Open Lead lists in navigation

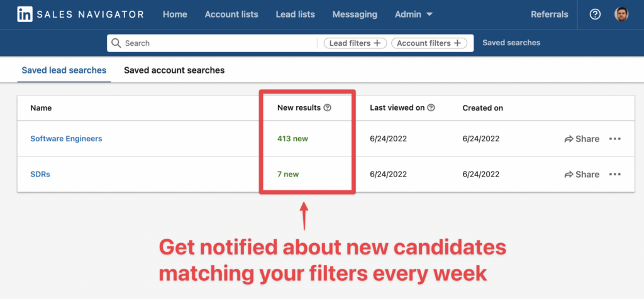click(296, 14)
